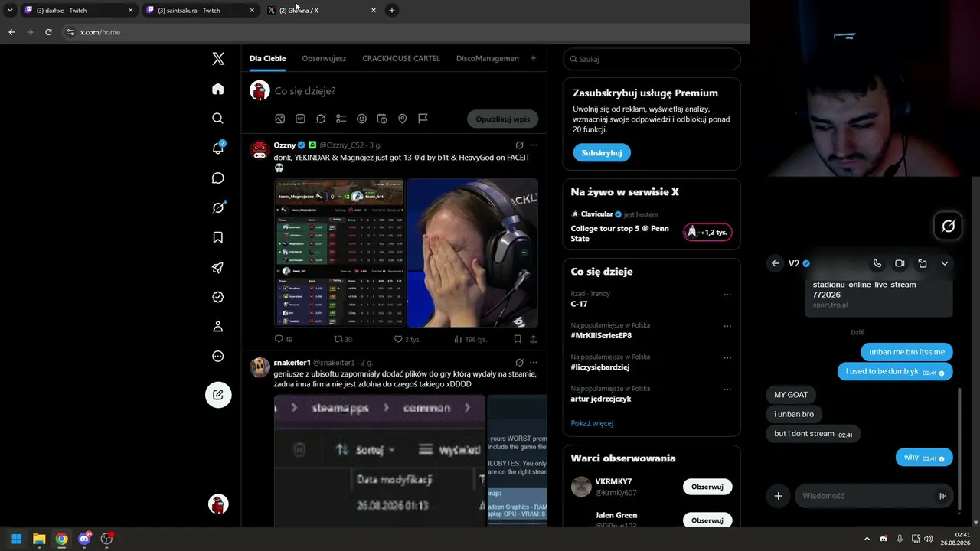Open the CRACKHOUSE CARTEL tab
The width and height of the screenshot is (980, 551).
pyautogui.click(x=401, y=59)
